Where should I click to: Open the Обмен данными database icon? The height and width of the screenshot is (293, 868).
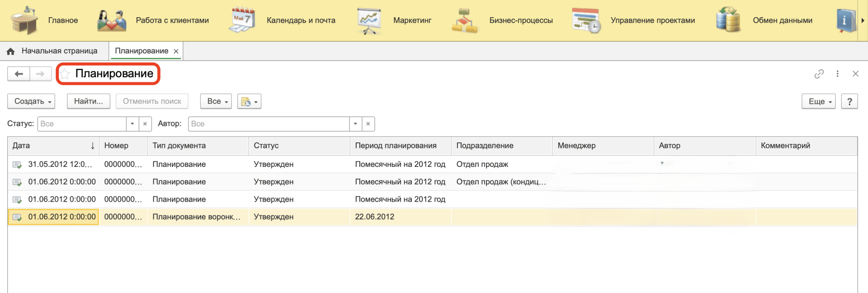[728, 20]
